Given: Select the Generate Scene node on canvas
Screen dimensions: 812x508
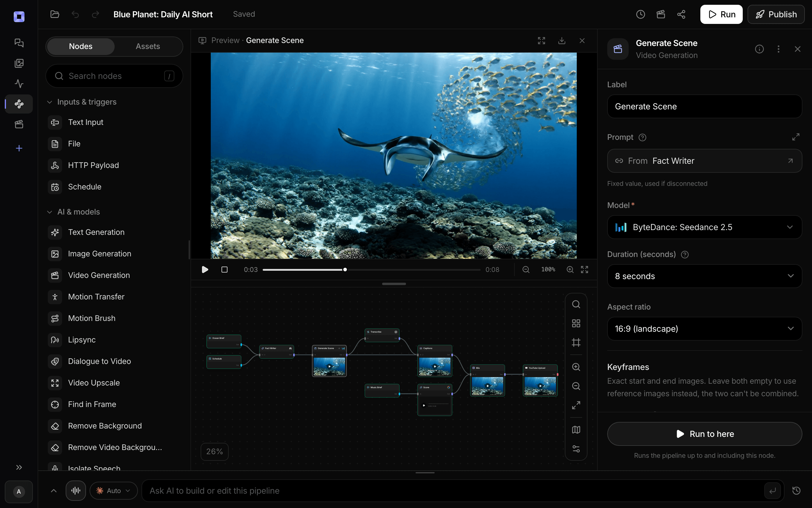Looking at the screenshot, I should [329, 360].
